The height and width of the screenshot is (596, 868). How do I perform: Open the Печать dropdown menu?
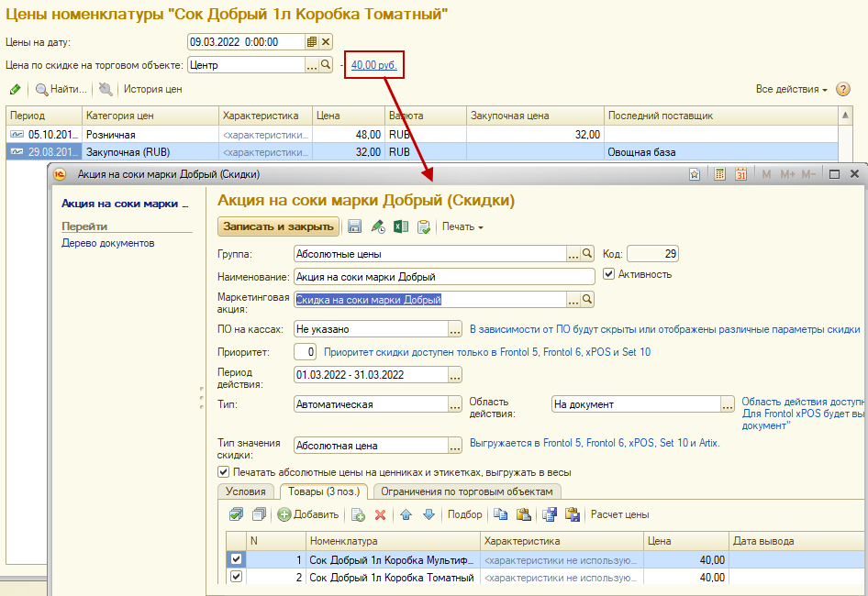tap(462, 226)
